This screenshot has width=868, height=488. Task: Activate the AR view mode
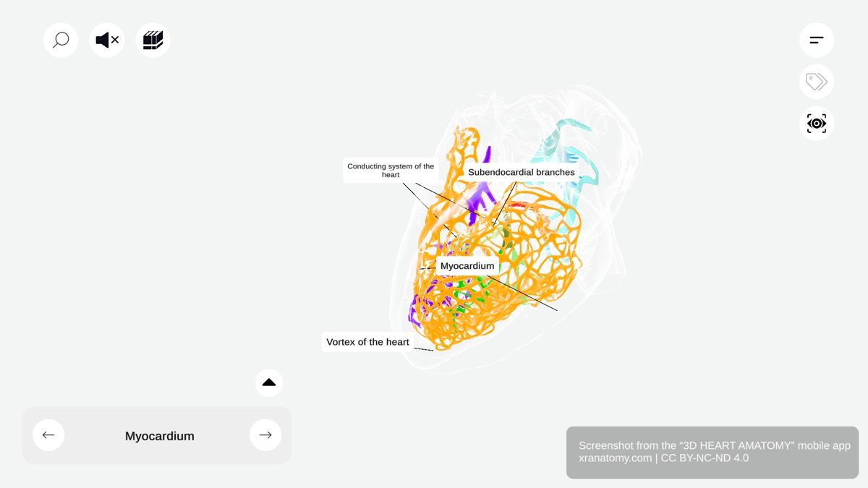coord(816,123)
